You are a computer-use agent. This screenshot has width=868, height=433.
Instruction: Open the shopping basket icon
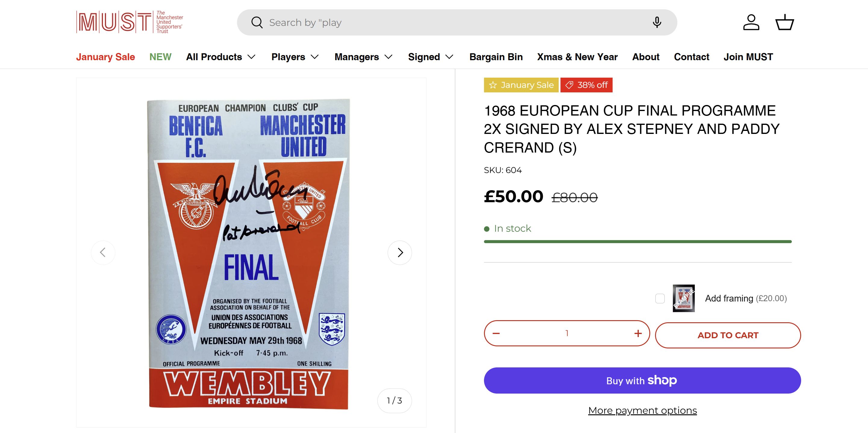pos(785,23)
